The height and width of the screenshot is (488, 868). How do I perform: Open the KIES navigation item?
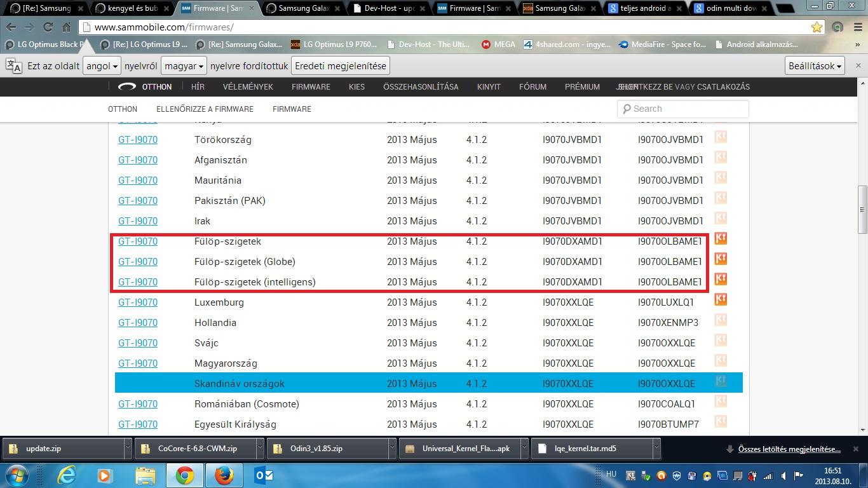[356, 86]
